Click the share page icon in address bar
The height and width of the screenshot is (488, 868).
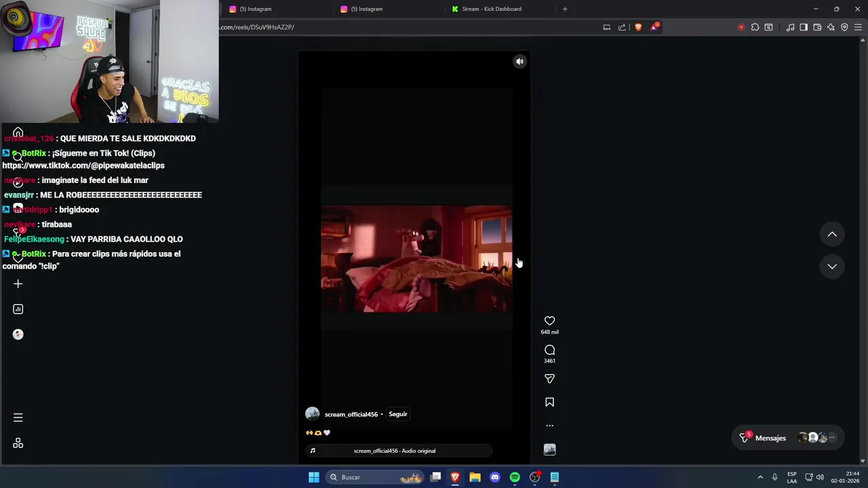622,27
